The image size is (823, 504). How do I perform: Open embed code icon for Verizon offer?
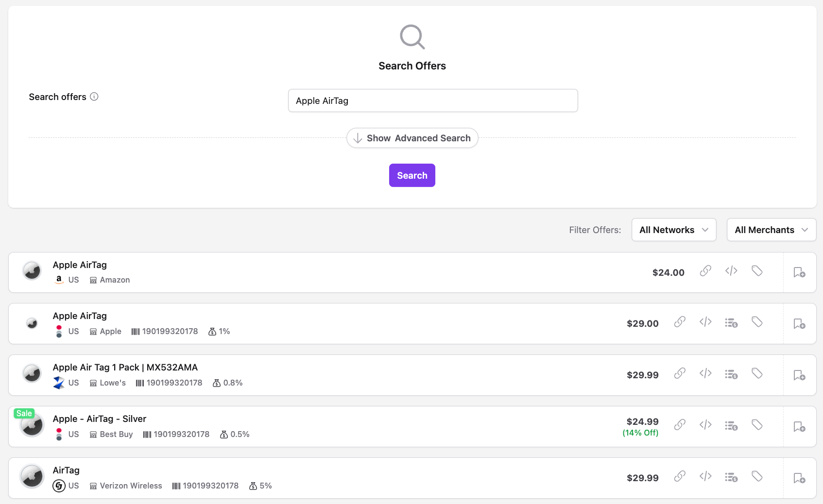(705, 476)
